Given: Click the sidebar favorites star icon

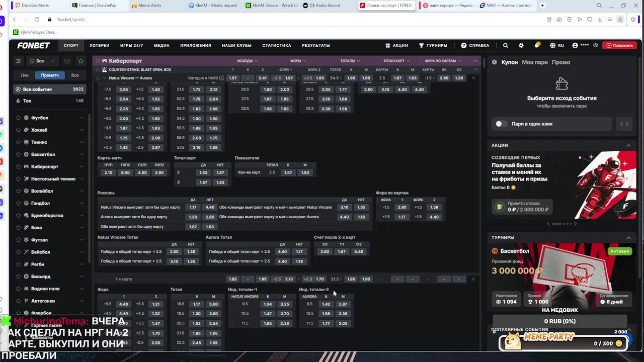Looking at the screenshot, I should pos(80,61).
